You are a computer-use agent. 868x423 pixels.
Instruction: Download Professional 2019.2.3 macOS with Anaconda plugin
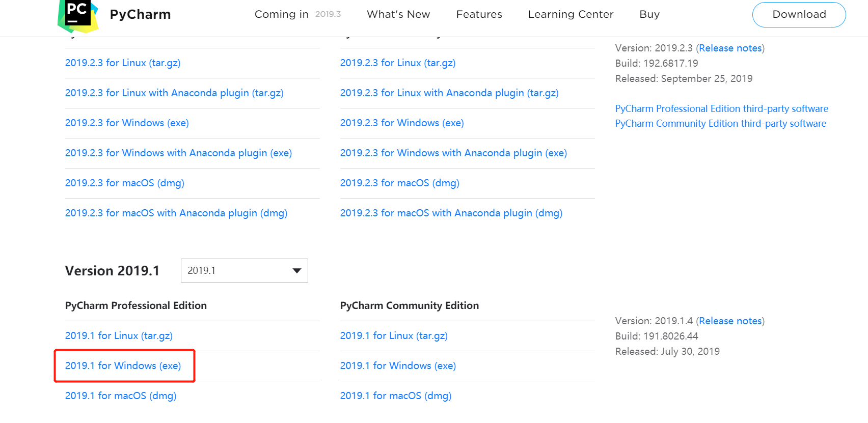pos(176,213)
